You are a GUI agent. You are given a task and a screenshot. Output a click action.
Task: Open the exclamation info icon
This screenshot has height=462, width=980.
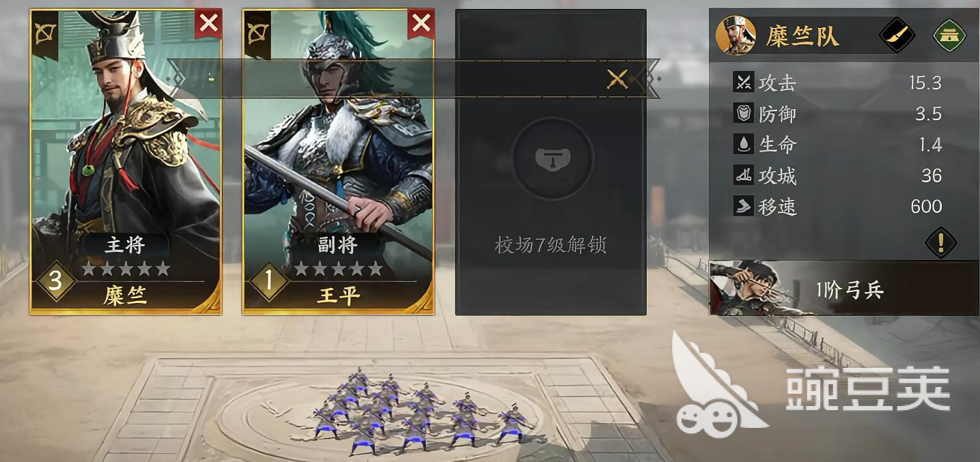click(941, 242)
